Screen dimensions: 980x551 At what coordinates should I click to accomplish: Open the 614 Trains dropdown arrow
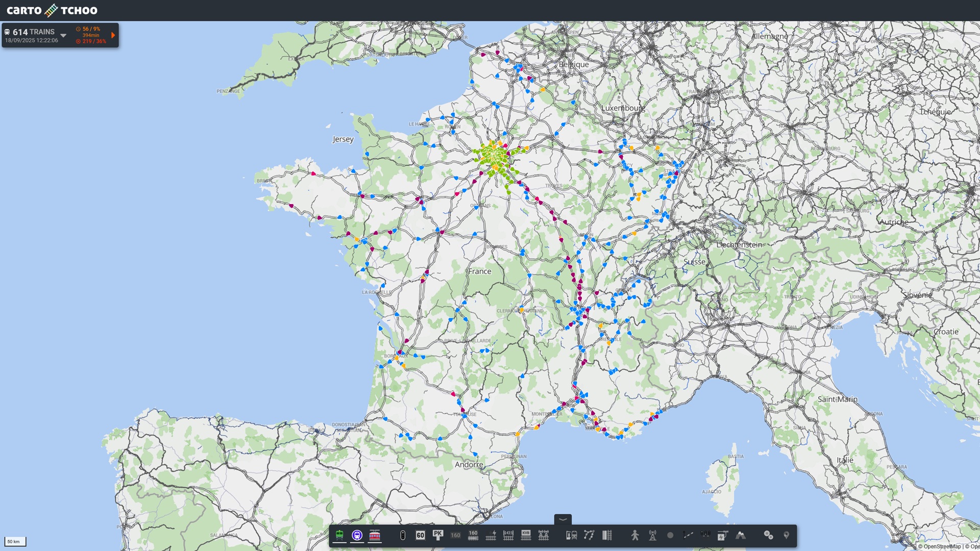click(x=63, y=35)
